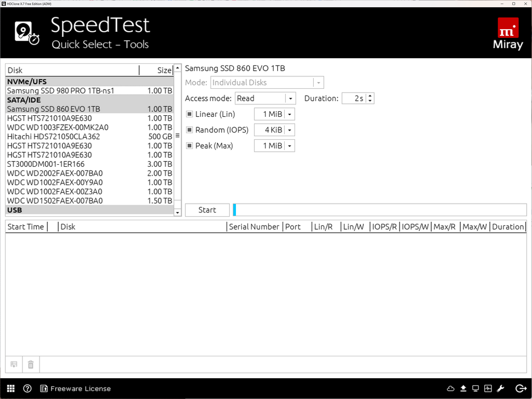Toggle the Linear (Lin) checkbox
The height and width of the screenshot is (399, 532).
pos(189,114)
